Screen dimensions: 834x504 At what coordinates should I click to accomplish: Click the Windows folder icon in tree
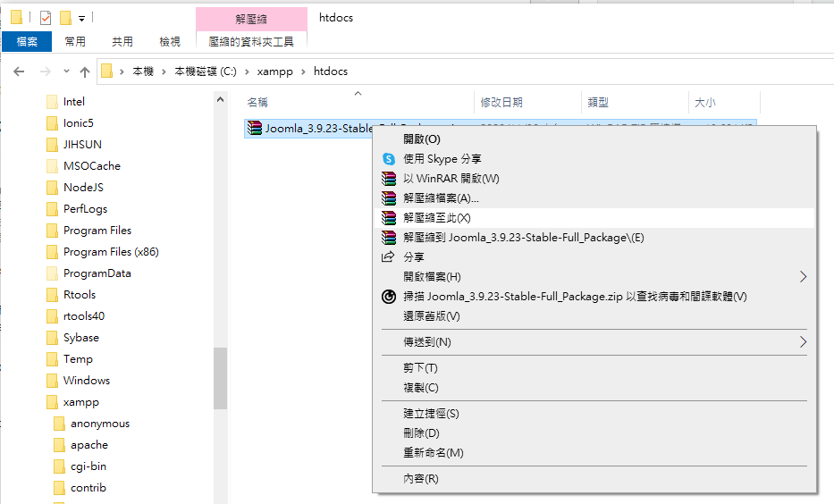coord(52,381)
